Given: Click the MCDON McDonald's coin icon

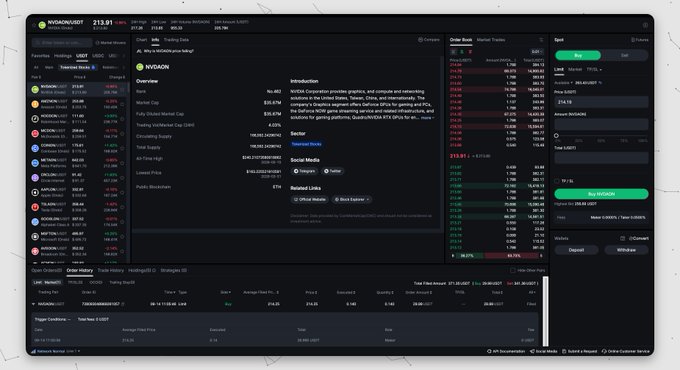Looking at the screenshot, I should click(35, 134).
